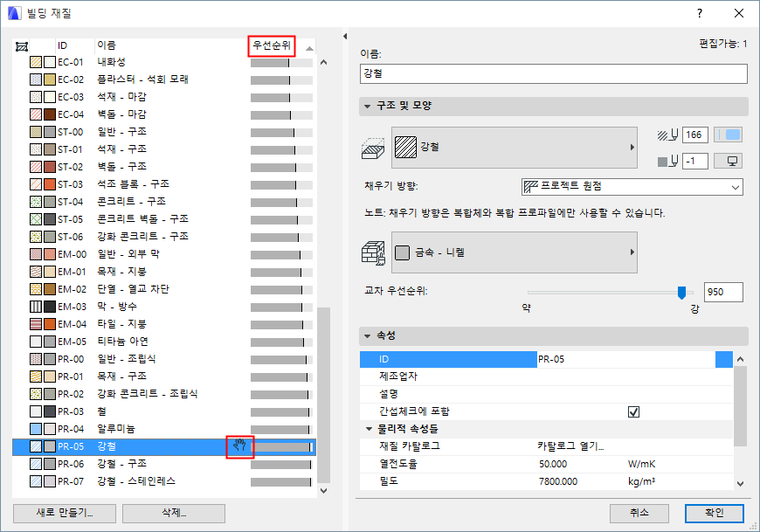Click the surface icon of PR-01
Viewport: 760px width, 532px height.
[50, 377]
